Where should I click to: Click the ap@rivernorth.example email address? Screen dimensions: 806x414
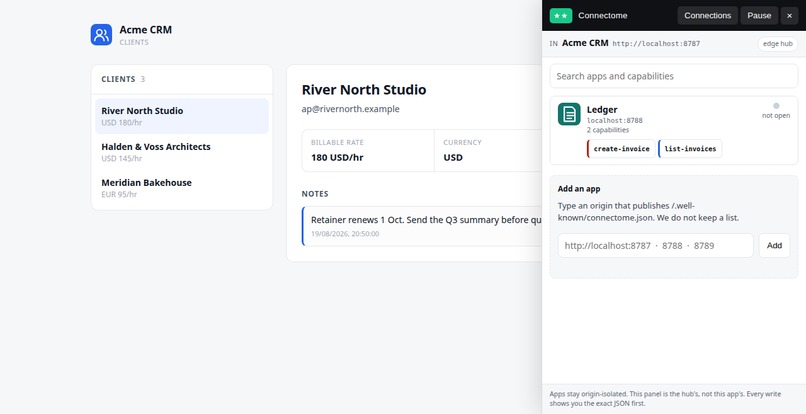(351, 109)
